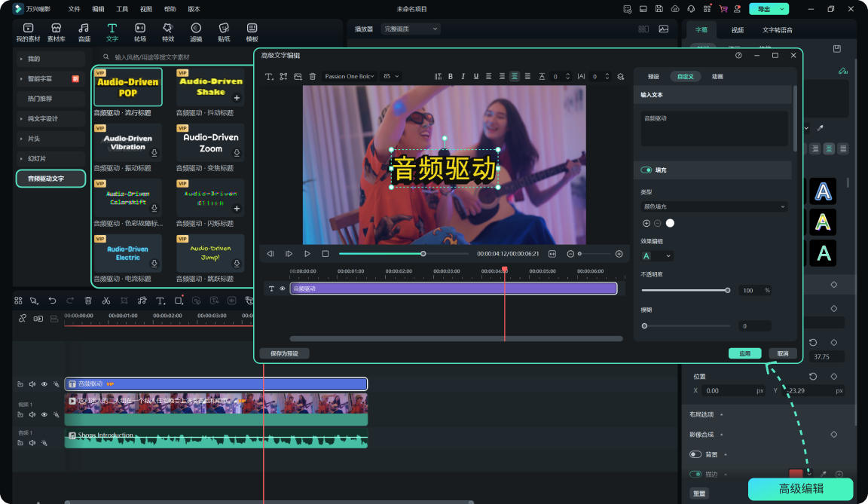Viewport: 868px width, 504px height.
Task: Click the undo arrow in timeline toolbar
Action: [x=52, y=301]
